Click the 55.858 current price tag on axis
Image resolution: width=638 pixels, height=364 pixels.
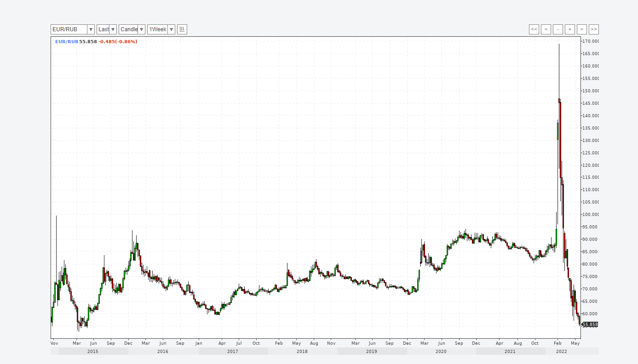[590, 324]
